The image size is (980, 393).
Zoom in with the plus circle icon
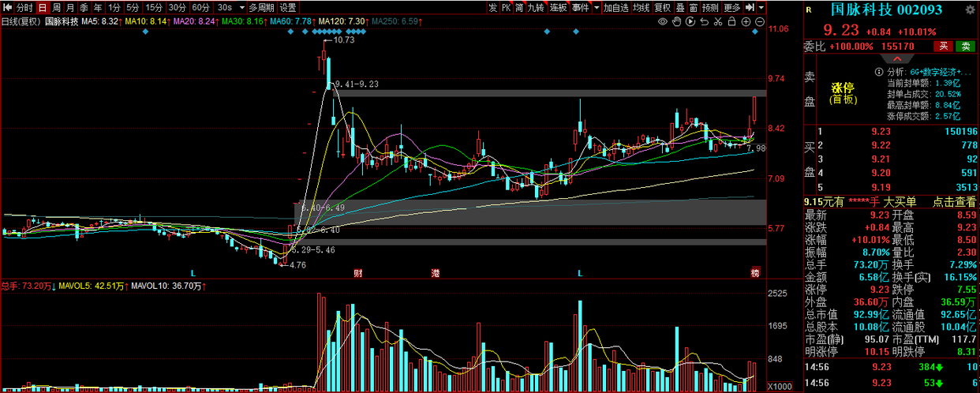coord(746,21)
